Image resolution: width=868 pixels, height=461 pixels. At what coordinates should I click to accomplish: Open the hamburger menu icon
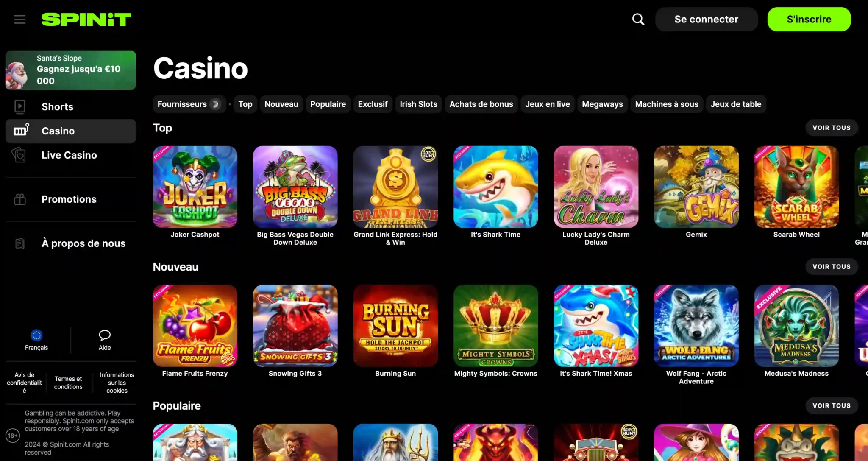pos(20,20)
